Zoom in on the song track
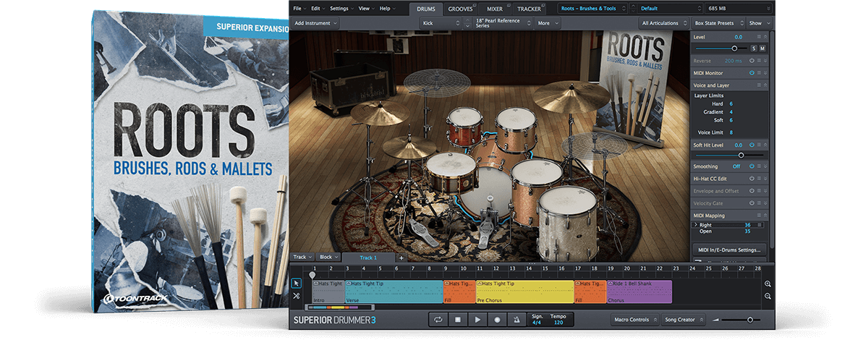Screen dimensions: 868x353 coord(767,284)
